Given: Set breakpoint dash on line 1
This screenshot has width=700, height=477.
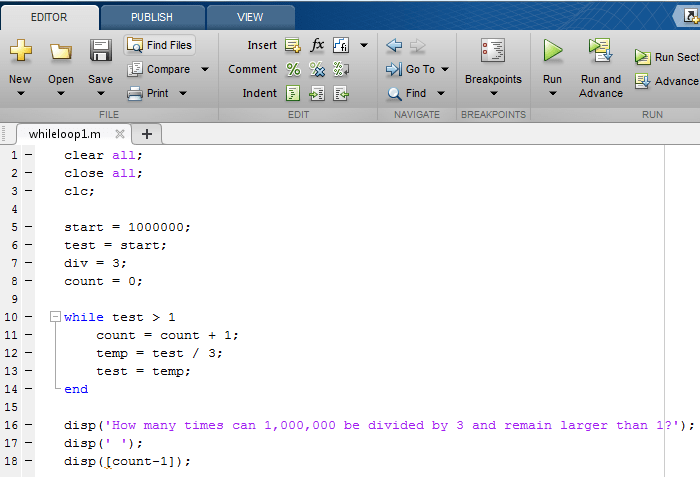Looking at the screenshot, I should (x=29, y=155).
